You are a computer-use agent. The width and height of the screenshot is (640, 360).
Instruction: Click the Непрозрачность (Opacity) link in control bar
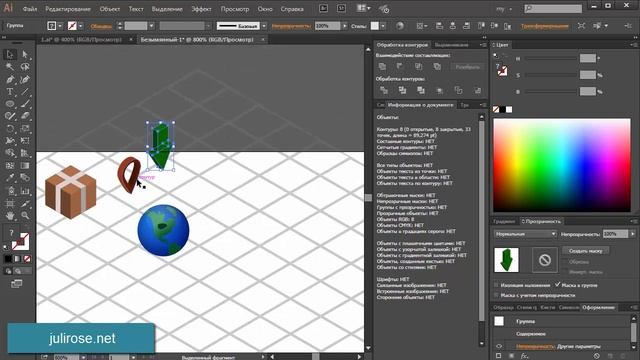291,26
